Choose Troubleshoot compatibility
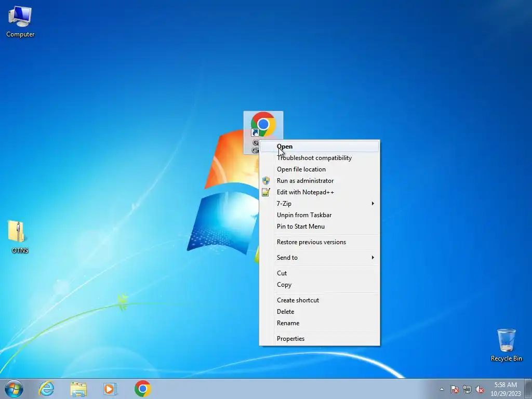Image resolution: width=532 pixels, height=399 pixels. tap(320, 158)
